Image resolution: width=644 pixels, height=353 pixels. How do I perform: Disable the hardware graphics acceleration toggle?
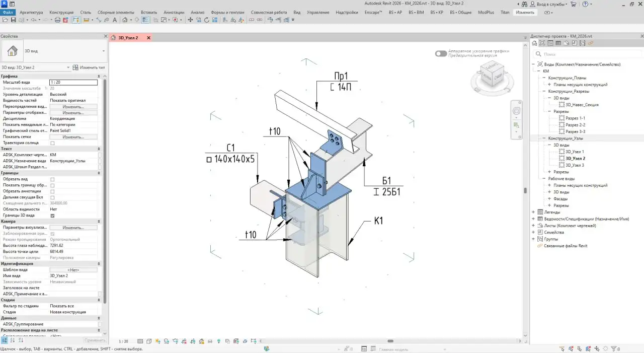pos(441,52)
